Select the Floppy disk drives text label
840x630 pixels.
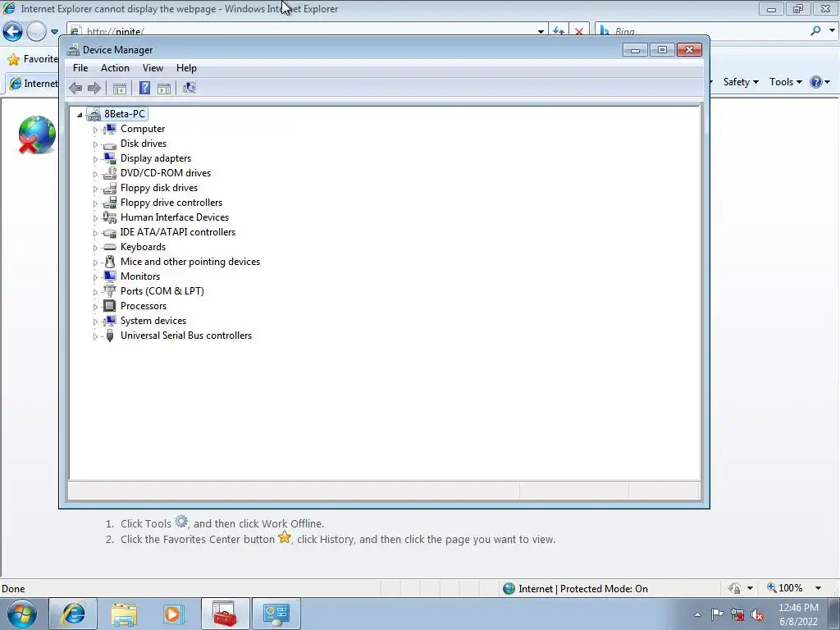tap(159, 188)
